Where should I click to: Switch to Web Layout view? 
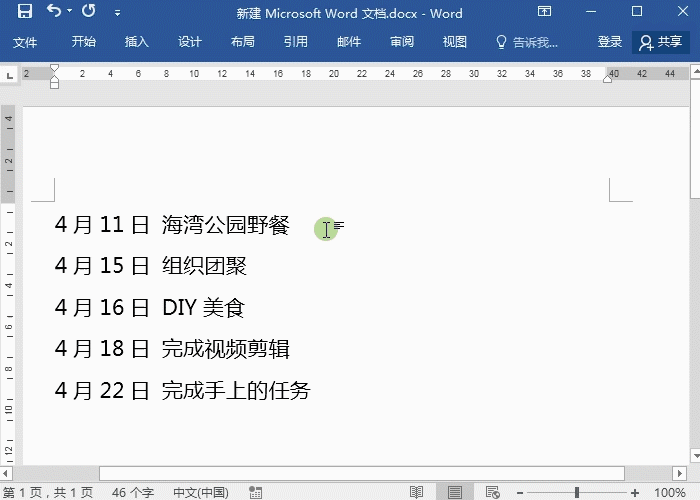[x=493, y=492]
